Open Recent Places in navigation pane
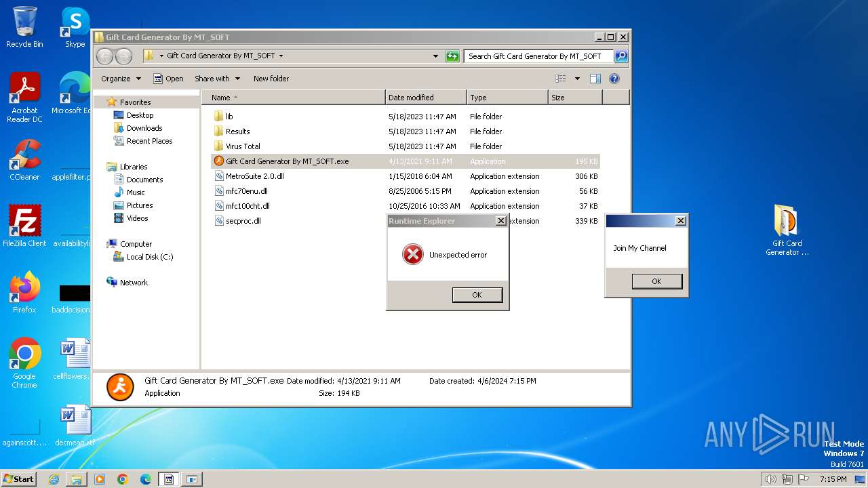 [x=149, y=141]
